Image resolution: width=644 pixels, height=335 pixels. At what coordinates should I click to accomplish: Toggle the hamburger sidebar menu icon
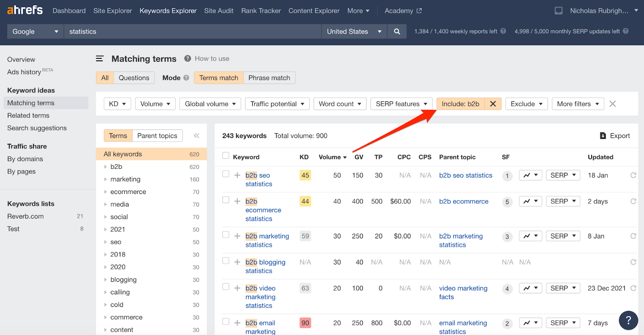pyautogui.click(x=100, y=59)
